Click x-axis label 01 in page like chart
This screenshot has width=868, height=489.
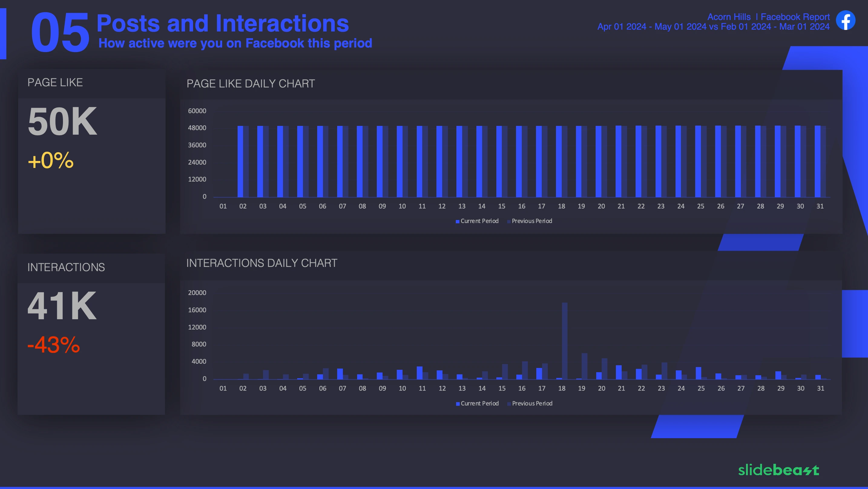[x=223, y=206]
